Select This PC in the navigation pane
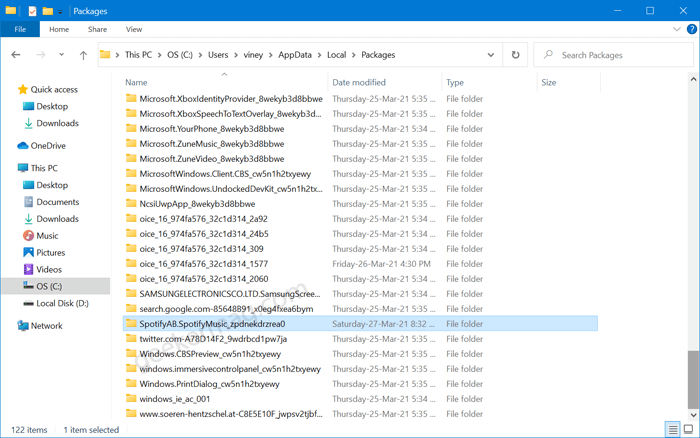Viewport: 700px width, 438px height. click(44, 168)
